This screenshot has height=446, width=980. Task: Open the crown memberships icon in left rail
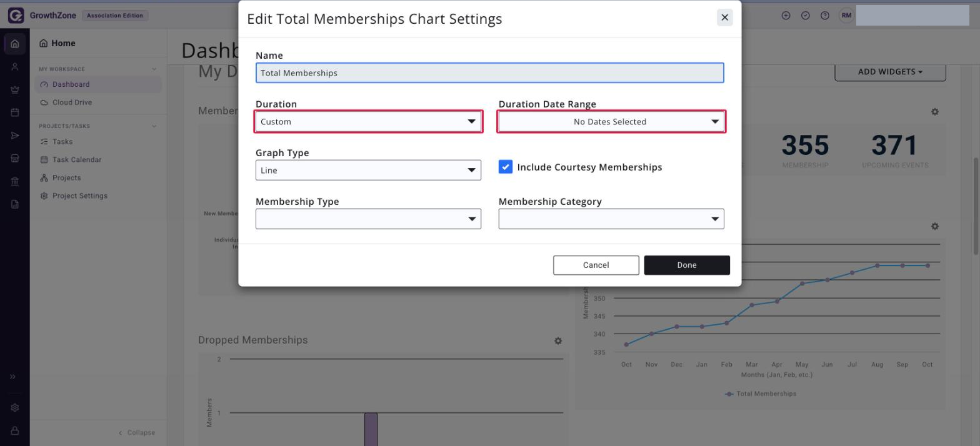(x=15, y=90)
